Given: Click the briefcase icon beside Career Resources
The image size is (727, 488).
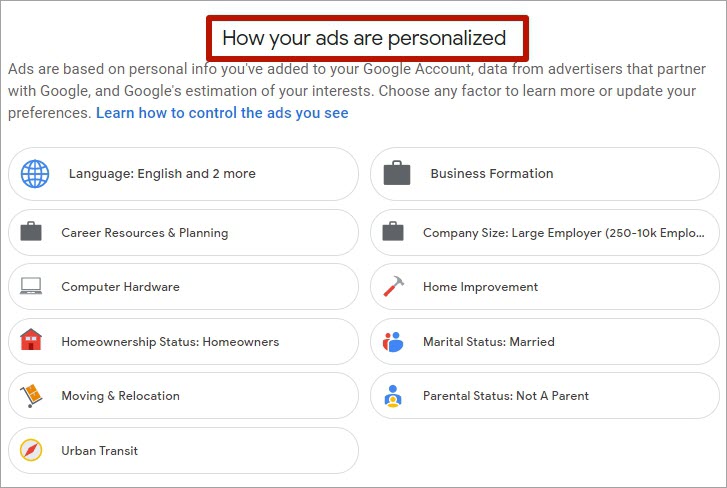Looking at the screenshot, I should [31, 231].
